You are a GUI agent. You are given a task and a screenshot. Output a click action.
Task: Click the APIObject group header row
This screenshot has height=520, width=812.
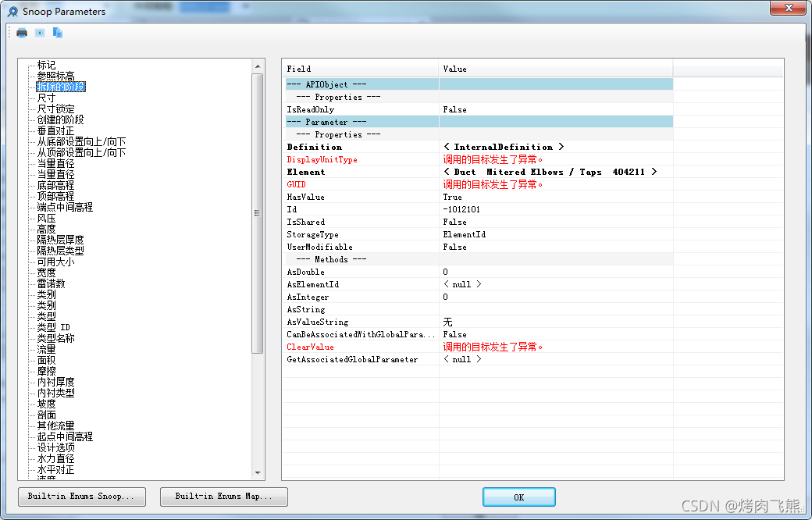pos(479,84)
